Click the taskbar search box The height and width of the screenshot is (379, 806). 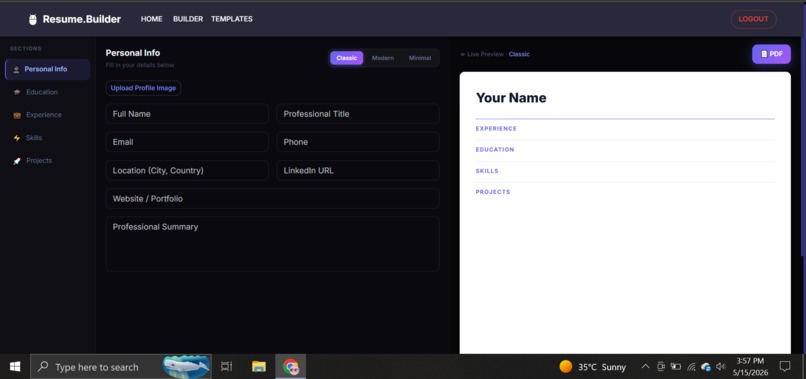pyautogui.click(x=121, y=367)
